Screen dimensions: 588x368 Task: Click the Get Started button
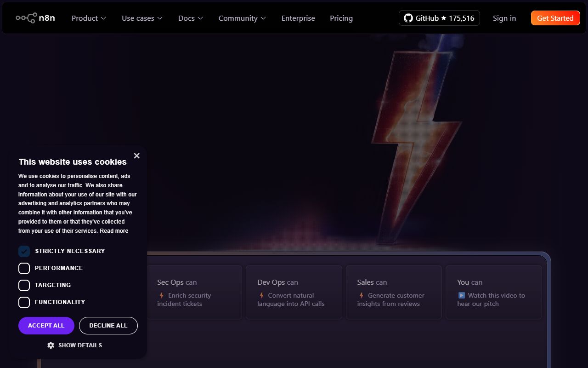(x=555, y=18)
